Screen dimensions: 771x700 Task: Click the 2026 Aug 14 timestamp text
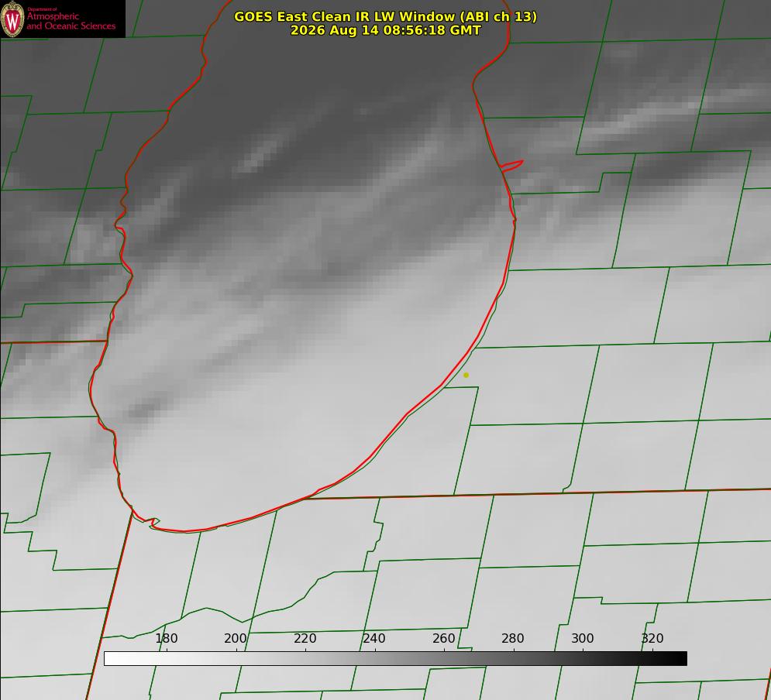385,30
